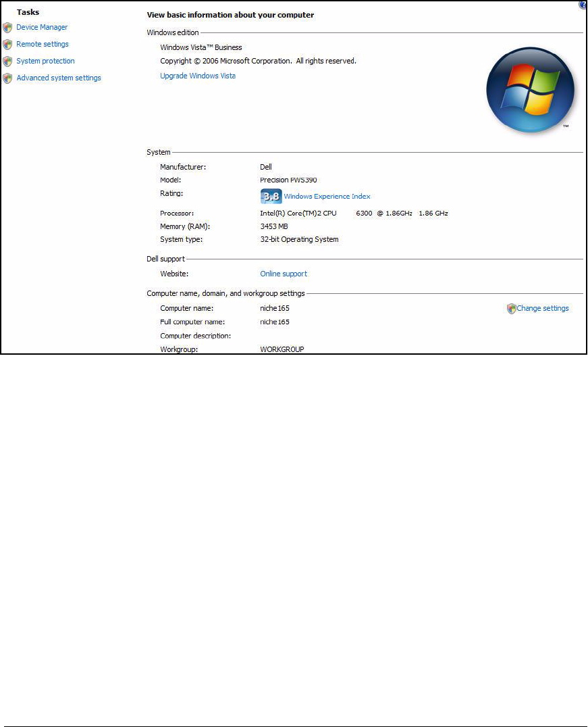Click the Windows Vista logo orb

[x=530, y=91]
